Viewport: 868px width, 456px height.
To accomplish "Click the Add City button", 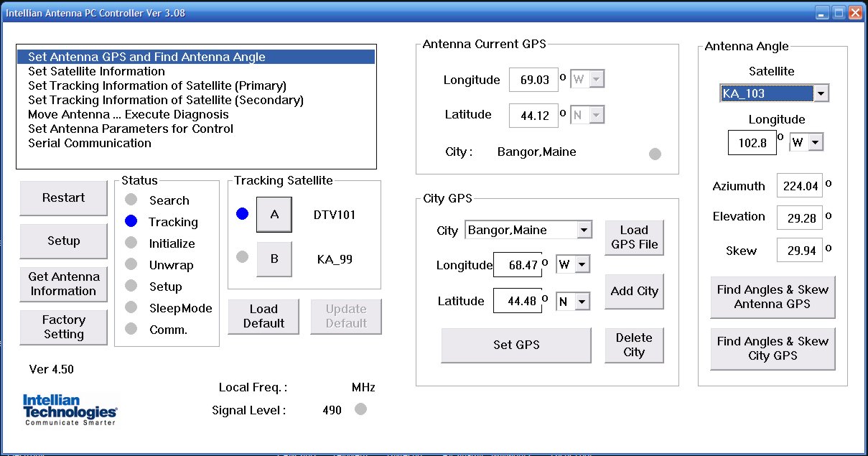I will click(x=634, y=291).
